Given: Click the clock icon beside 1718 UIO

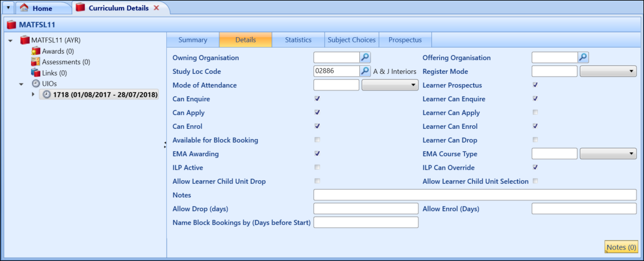Looking at the screenshot, I should click(x=47, y=94).
